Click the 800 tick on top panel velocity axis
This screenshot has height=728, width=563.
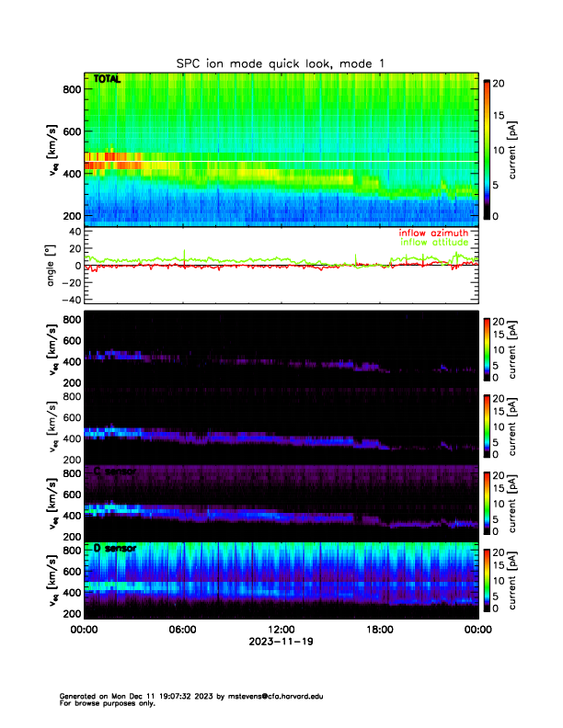point(69,88)
